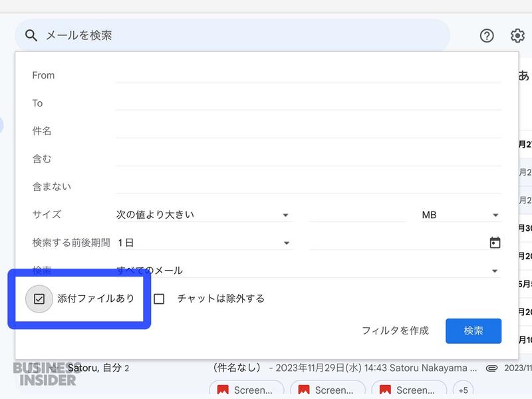
Task: Enable the チャットは除外する checkbox
Action: [x=161, y=299]
